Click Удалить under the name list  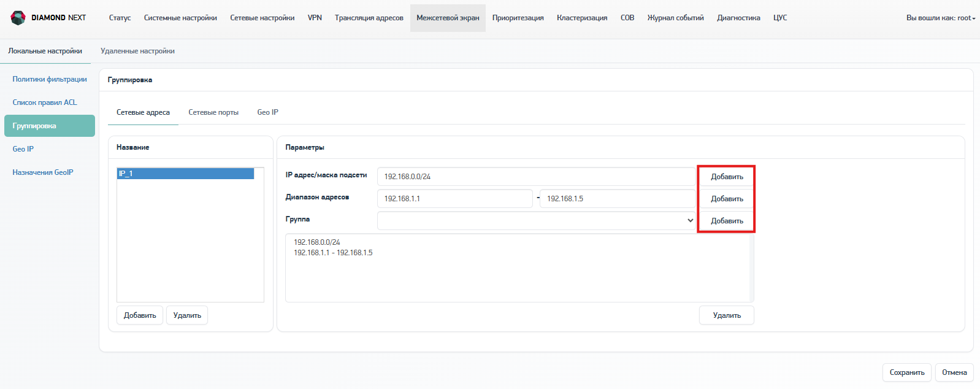click(x=187, y=315)
